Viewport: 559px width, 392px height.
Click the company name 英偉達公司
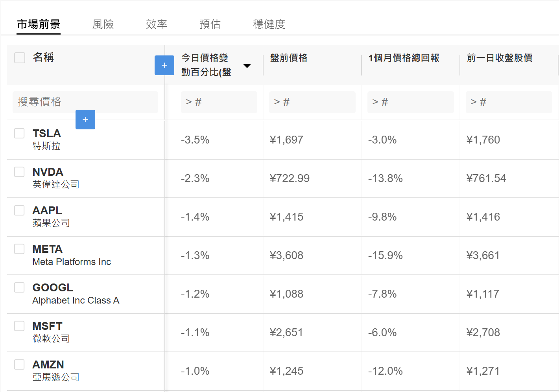pos(56,184)
